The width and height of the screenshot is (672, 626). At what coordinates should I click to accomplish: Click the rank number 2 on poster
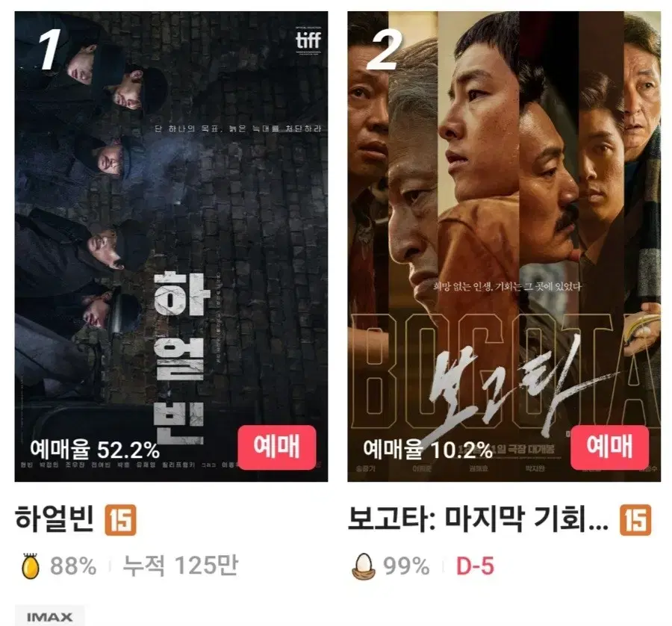(x=384, y=50)
